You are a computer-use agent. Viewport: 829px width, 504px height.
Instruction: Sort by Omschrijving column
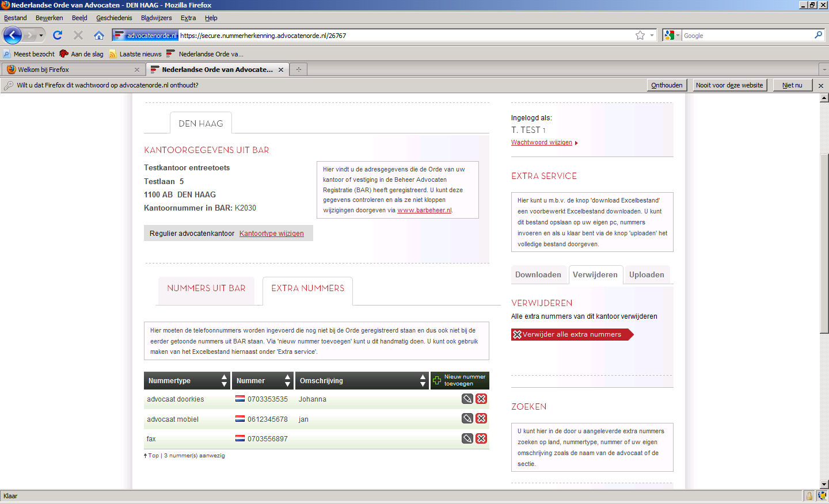362,380
